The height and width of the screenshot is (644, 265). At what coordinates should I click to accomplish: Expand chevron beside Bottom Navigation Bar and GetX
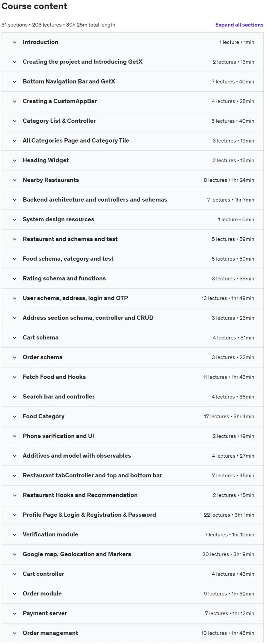click(x=15, y=82)
